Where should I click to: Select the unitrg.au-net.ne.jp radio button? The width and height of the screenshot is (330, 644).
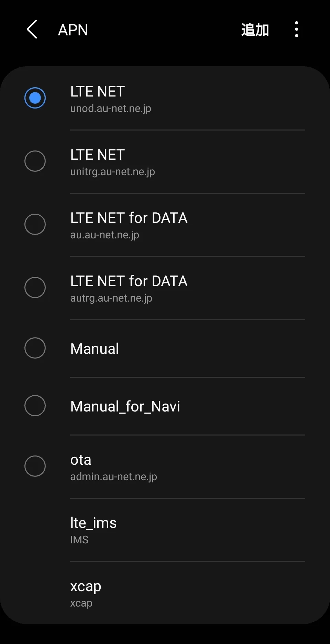35,161
